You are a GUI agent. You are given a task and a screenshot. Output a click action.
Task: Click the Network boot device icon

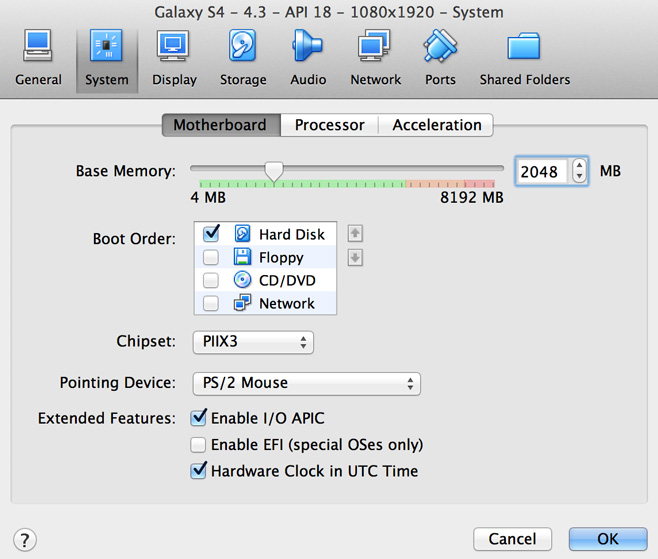[x=242, y=303]
